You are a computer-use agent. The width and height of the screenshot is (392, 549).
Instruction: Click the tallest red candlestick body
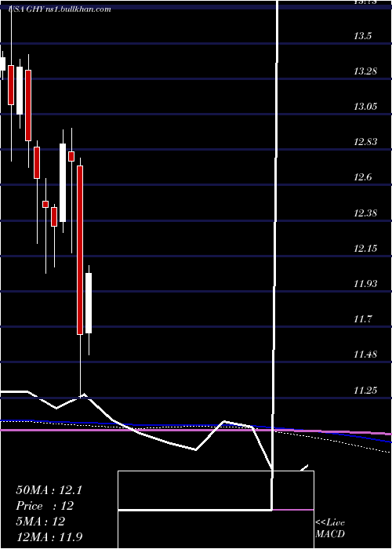[x=80, y=250]
